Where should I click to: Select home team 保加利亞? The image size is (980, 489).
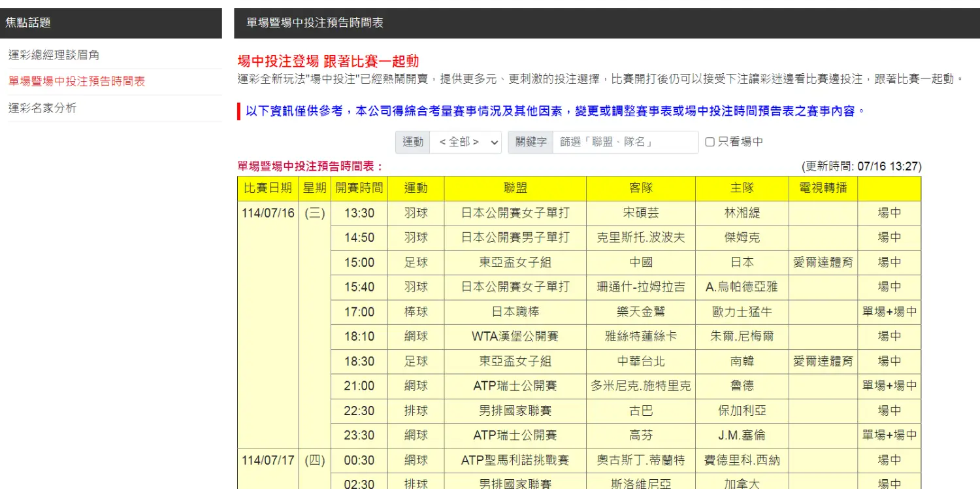click(x=742, y=411)
